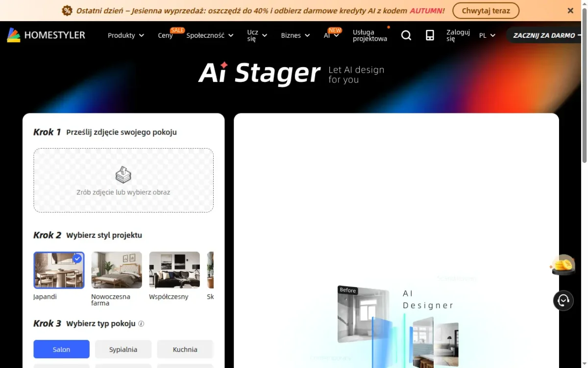Click the Homestyler logo icon
588x368 pixels.
(x=14, y=35)
